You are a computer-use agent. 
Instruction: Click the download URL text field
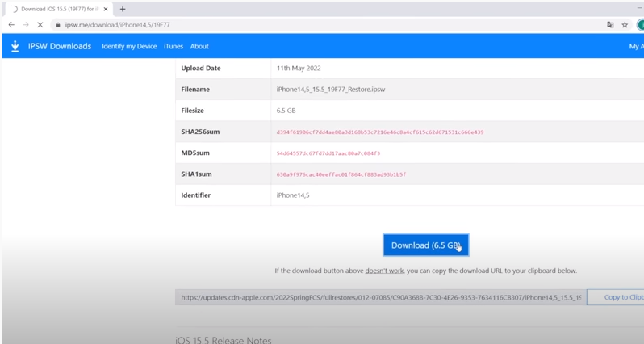point(381,297)
